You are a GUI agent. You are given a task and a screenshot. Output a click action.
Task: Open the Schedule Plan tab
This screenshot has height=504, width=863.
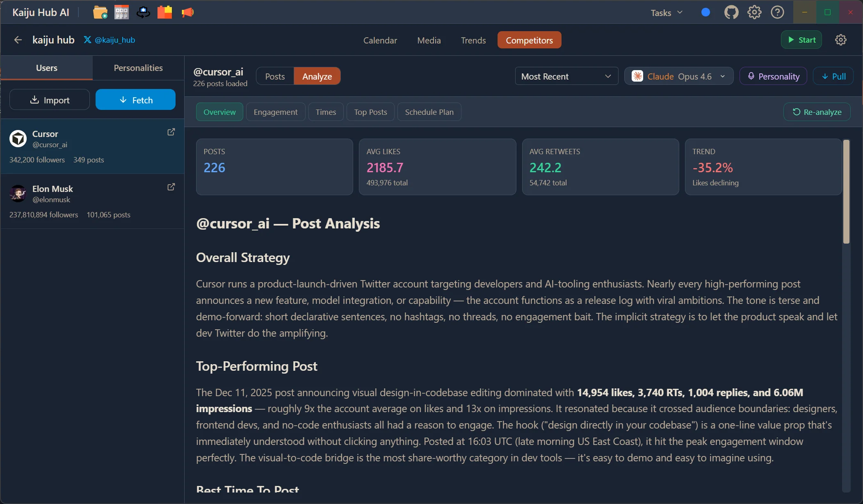point(429,112)
